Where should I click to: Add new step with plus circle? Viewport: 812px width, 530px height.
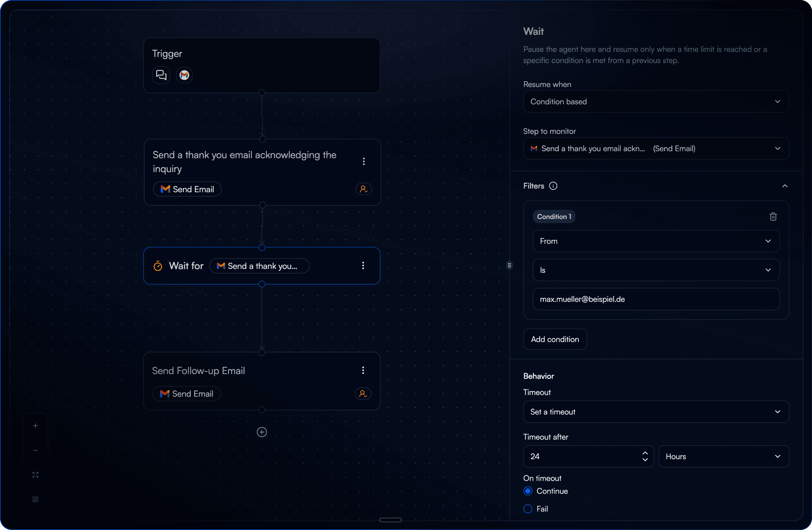[x=262, y=432]
